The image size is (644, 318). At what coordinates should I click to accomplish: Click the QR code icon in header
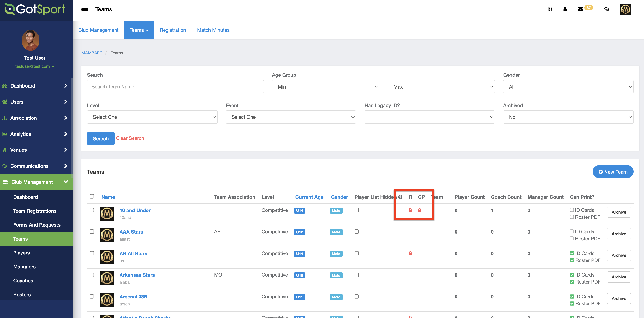coord(550,9)
